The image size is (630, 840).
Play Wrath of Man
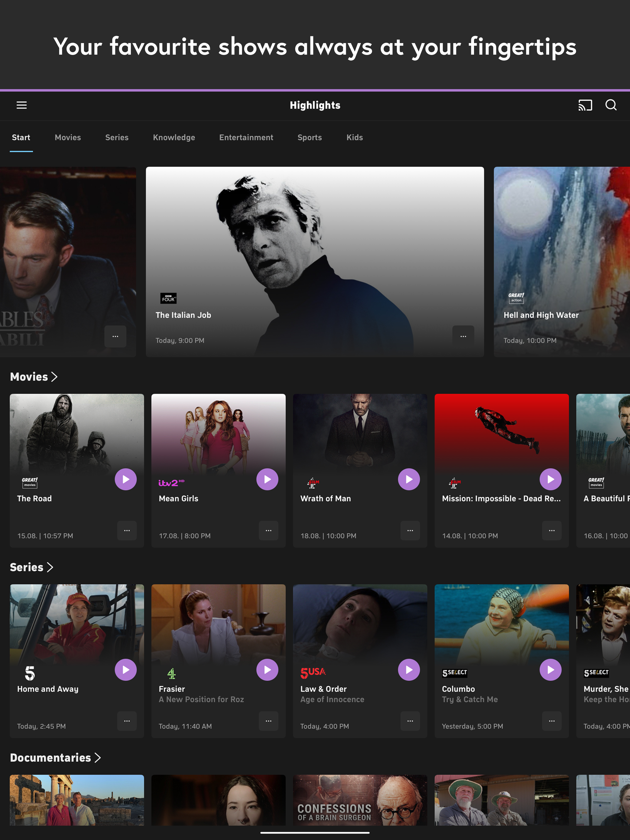(x=409, y=479)
